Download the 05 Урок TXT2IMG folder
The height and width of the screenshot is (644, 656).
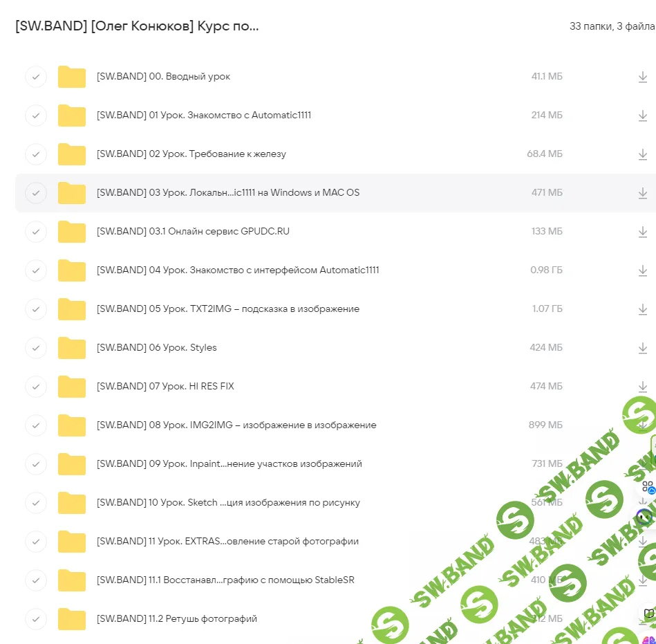(x=642, y=309)
